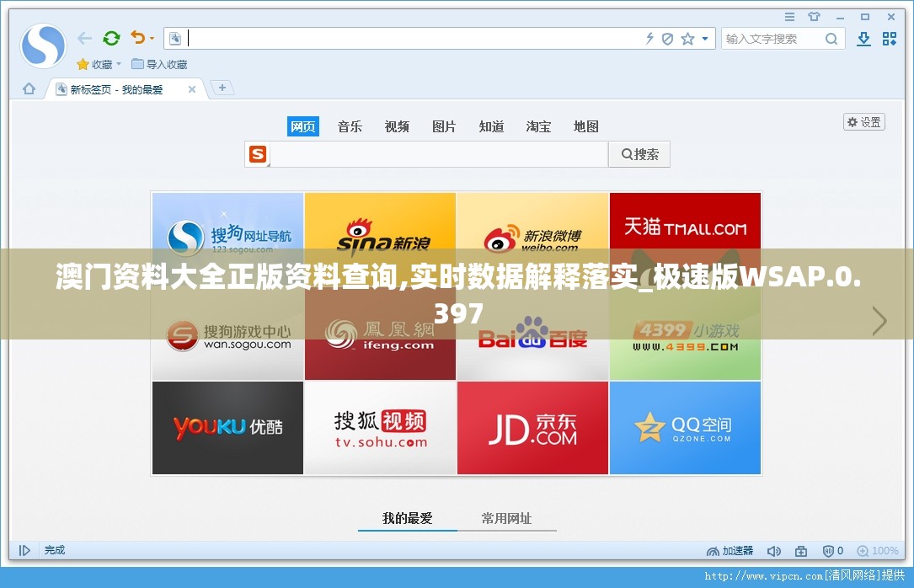Open the 搜狐视频 tv.sohu.com tile
914x588 pixels.
(x=380, y=428)
